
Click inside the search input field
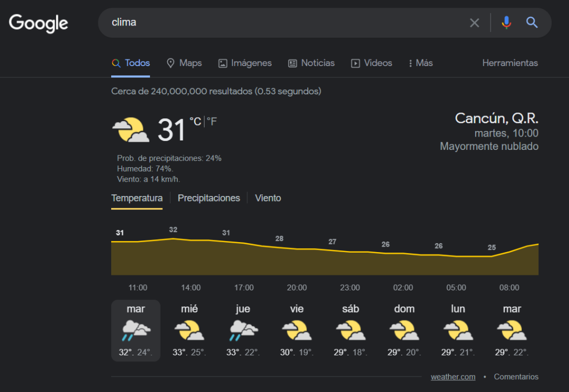pyautogui.click(x=278, y=23)
